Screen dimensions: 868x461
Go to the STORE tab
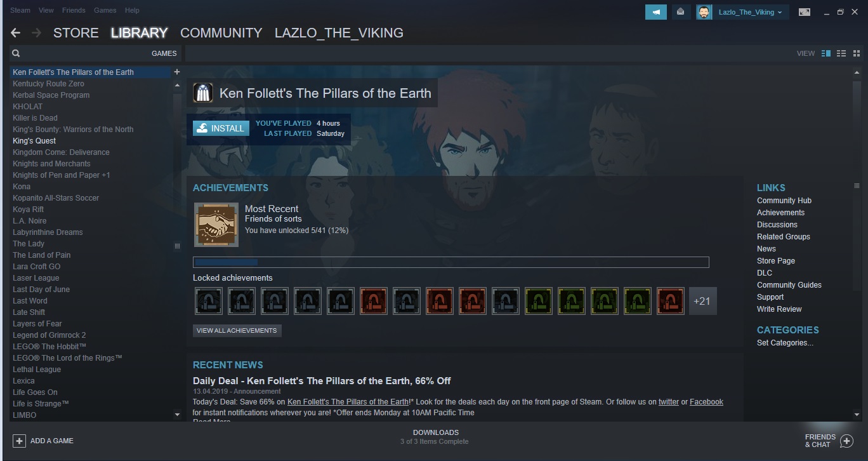coord(76,33)
